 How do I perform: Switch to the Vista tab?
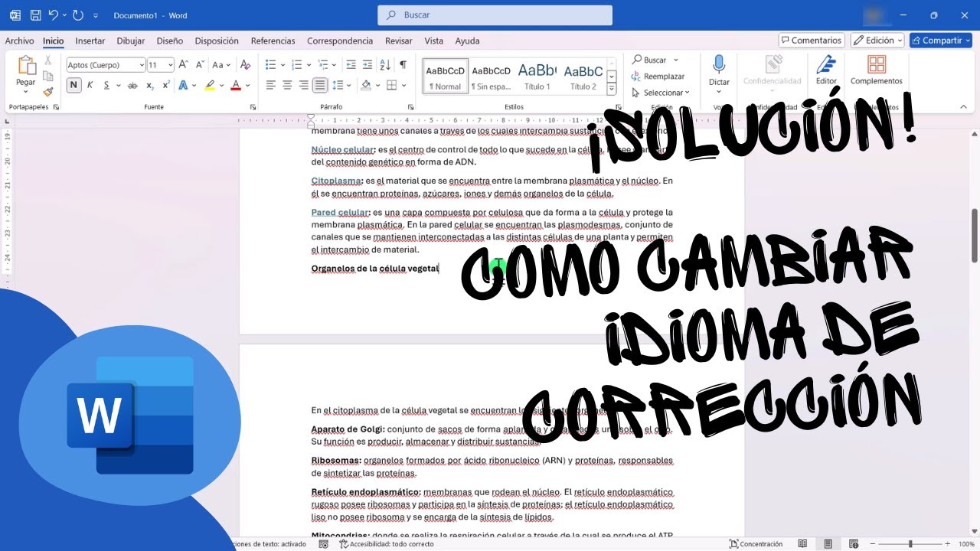(434, 41)
